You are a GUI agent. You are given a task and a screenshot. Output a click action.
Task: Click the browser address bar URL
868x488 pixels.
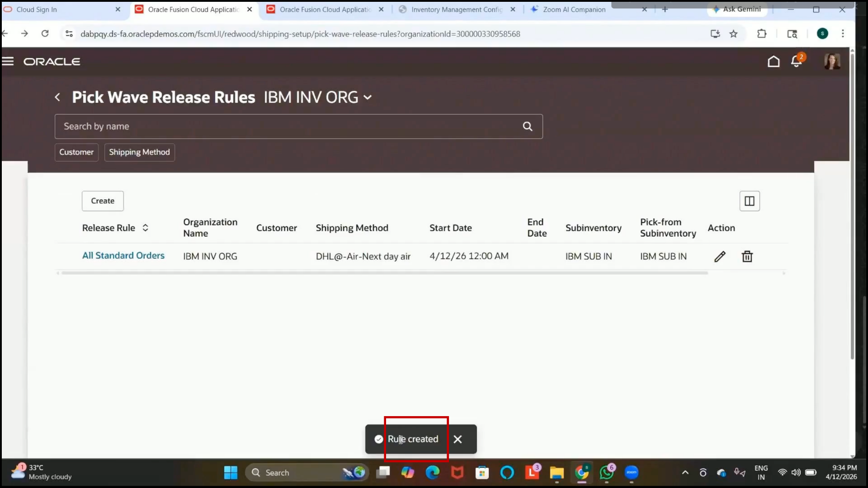(x=300, y=34)
